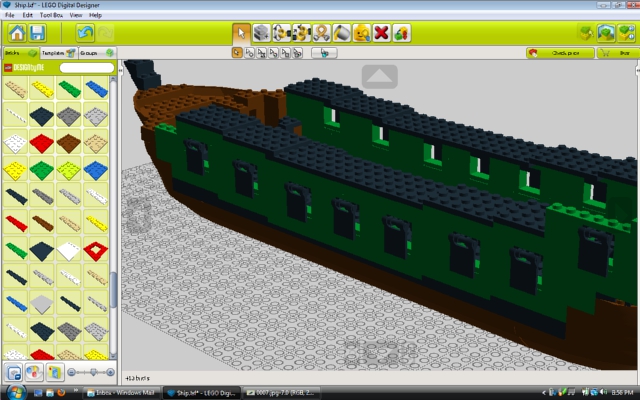Expand the right side panel handle
Image resolution: width=640 pixels, height=400 pixels.
(x=637, y=70)
